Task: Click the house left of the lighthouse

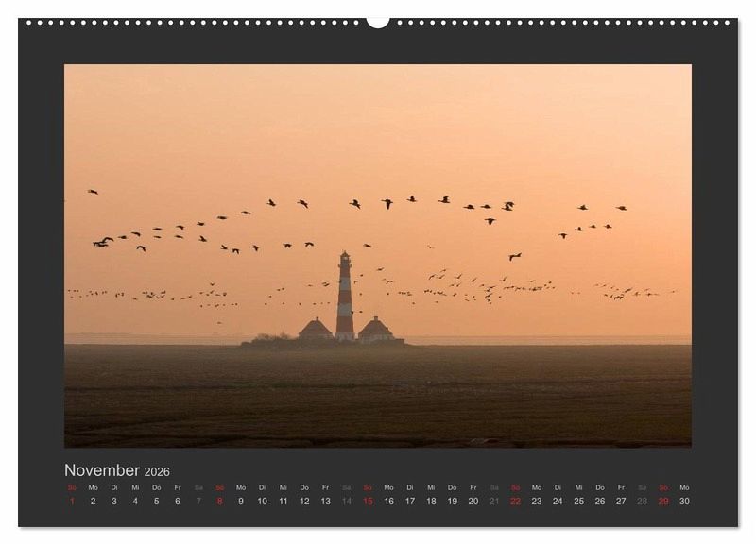Action: click(x=316, y=330)
